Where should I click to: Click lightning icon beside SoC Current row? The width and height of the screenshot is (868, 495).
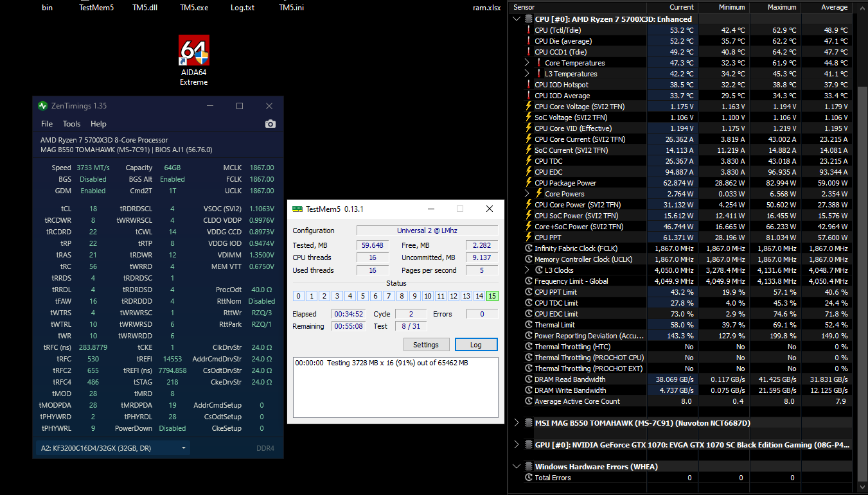pyautogui.click(x=529, y=150)
